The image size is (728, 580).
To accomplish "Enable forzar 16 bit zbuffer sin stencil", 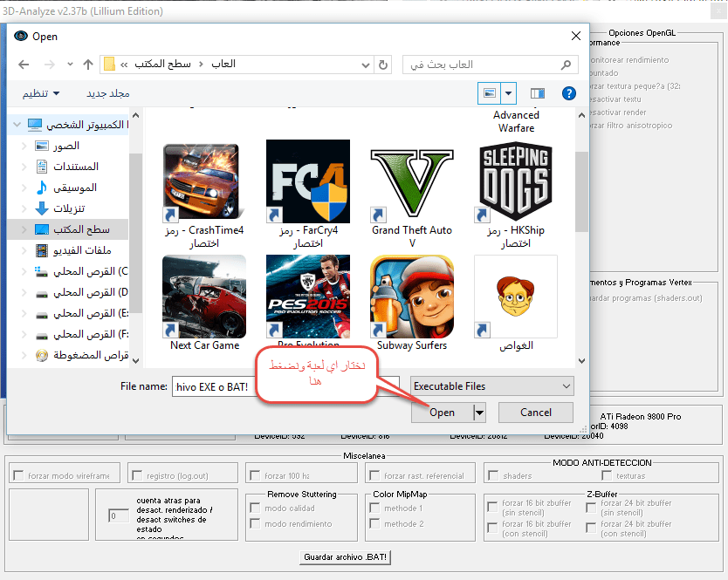I will click(492, 507).
